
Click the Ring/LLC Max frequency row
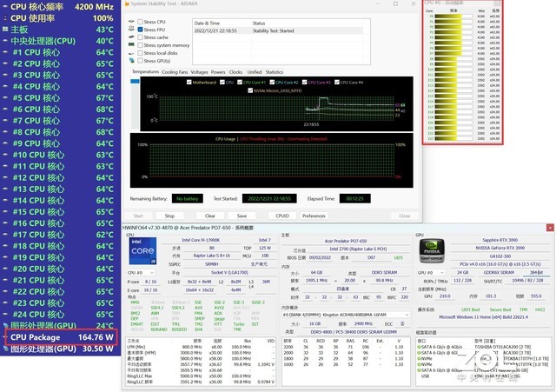pyautogui.click(x=201, y=376)
